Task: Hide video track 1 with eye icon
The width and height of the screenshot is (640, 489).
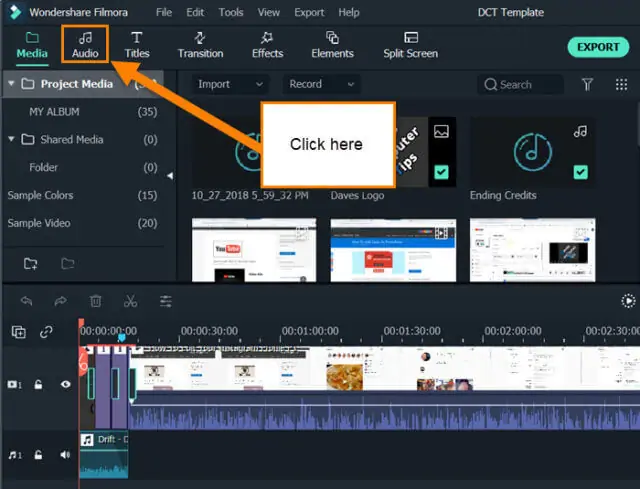Action: coord(65,384)
